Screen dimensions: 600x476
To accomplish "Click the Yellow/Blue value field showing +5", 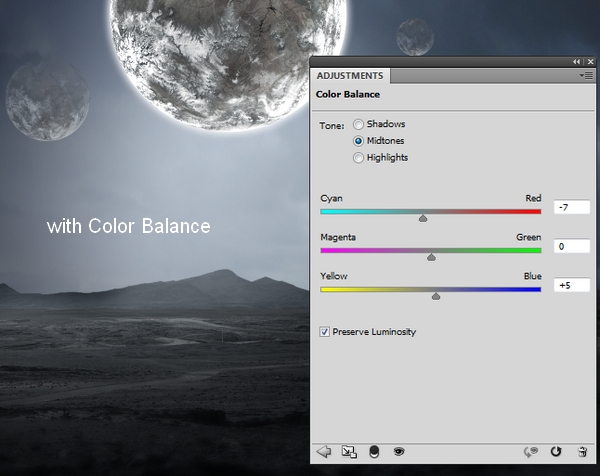I will click(x=572, y=285).
